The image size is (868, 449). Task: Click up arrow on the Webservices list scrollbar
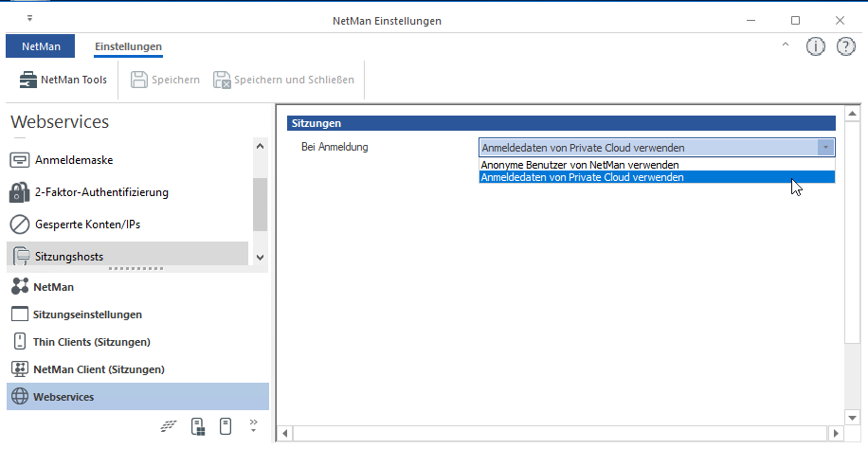[261, 146]
